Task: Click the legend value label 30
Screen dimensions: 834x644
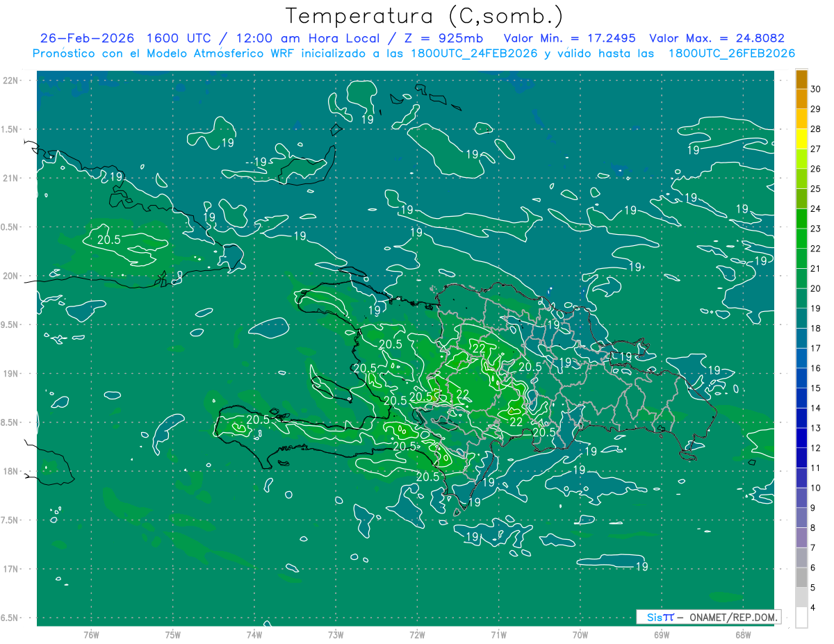Action: coord(816,89)
